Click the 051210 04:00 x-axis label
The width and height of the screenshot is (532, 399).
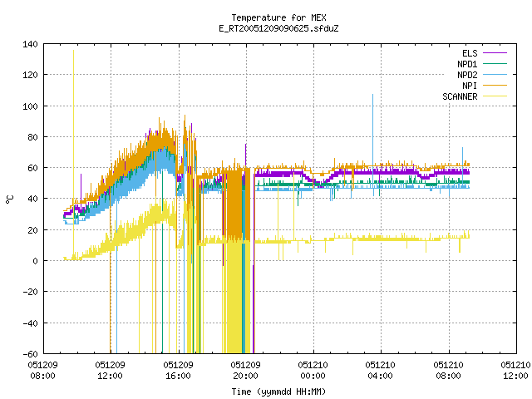click(381, 371)
